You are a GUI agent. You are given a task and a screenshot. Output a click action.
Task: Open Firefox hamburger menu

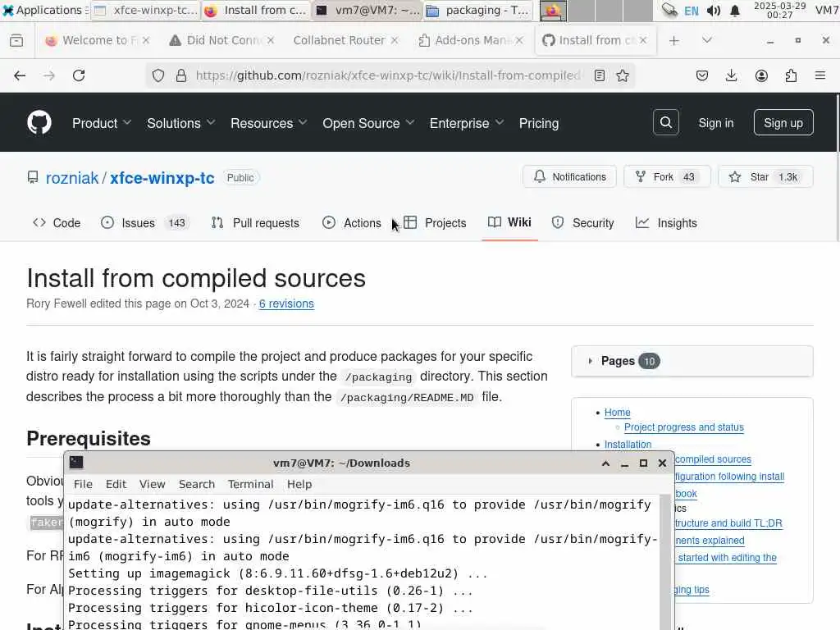point(820,75)
